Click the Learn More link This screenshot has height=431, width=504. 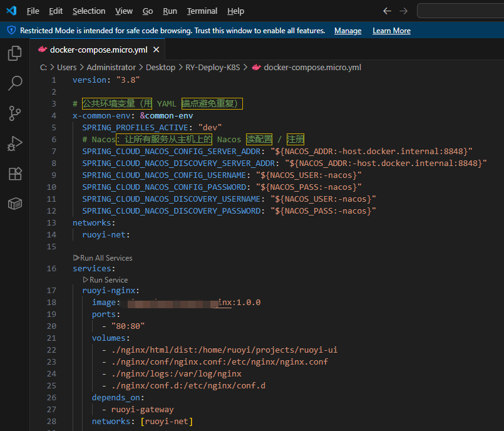coord(391,31)
